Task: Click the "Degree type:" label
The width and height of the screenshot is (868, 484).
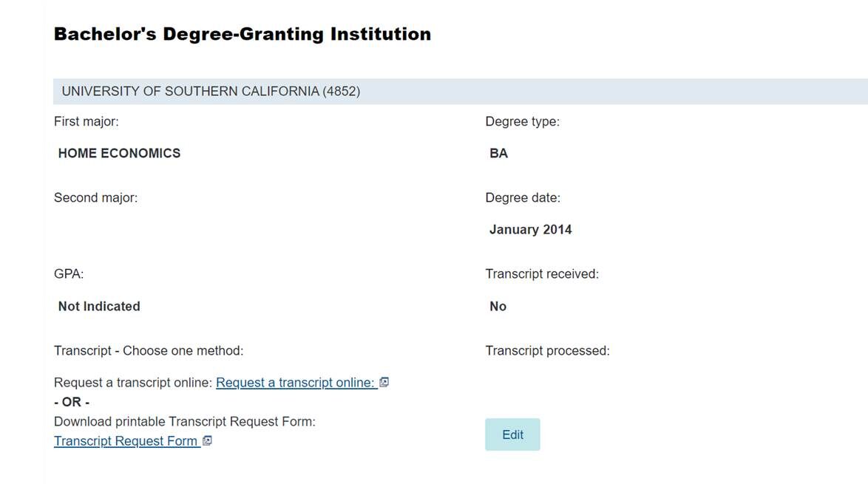Action: (x=522, y=121)
